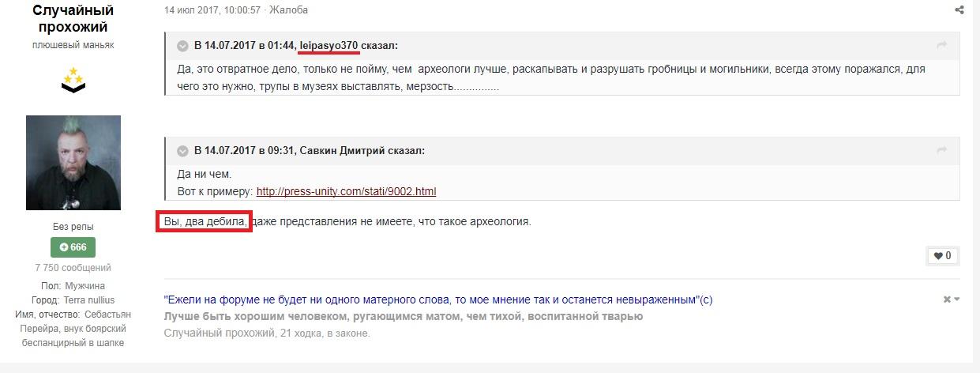Select signature line Лучше быть хорошим человеком
This screenshot has height=373, width=980.
pyautogui.click(x=404, y=316)
